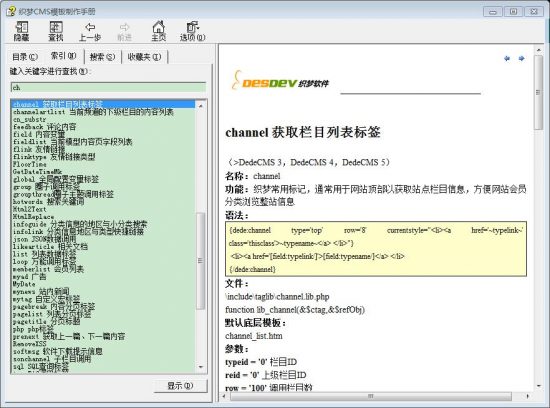This screenshot has height=408, width=550.
Task: Select 'infoguide' index entry
Action: coord(80,224)
